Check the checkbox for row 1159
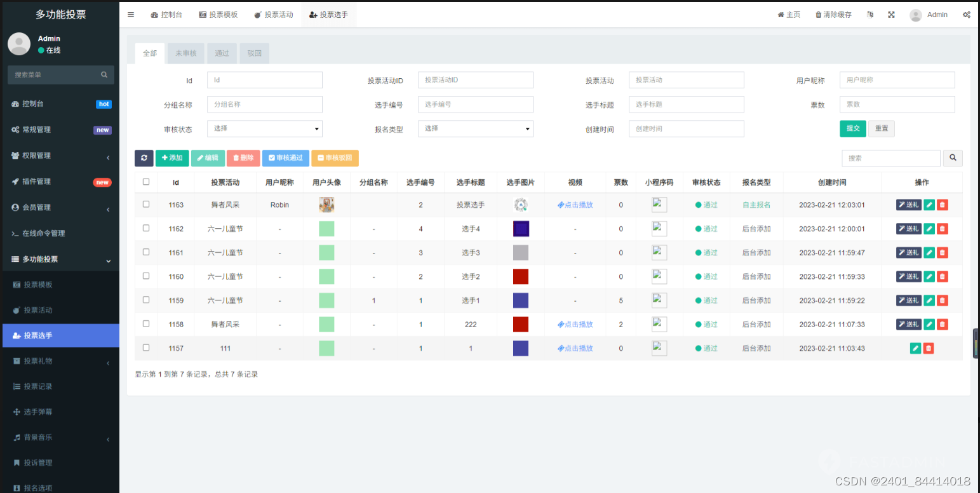The width and height of the screenshot is (980, 493). (145, 300)
